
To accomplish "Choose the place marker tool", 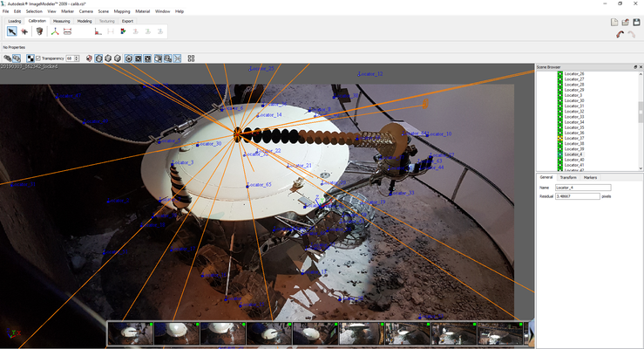I will pos(24,31).
